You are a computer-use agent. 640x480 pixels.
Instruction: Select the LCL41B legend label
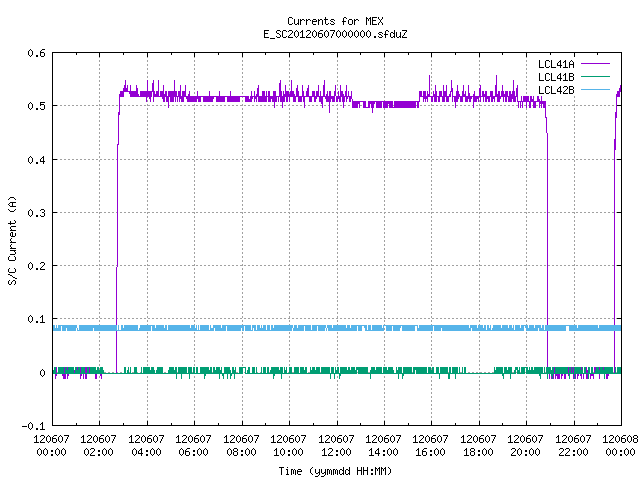click(x=556, y=77)
